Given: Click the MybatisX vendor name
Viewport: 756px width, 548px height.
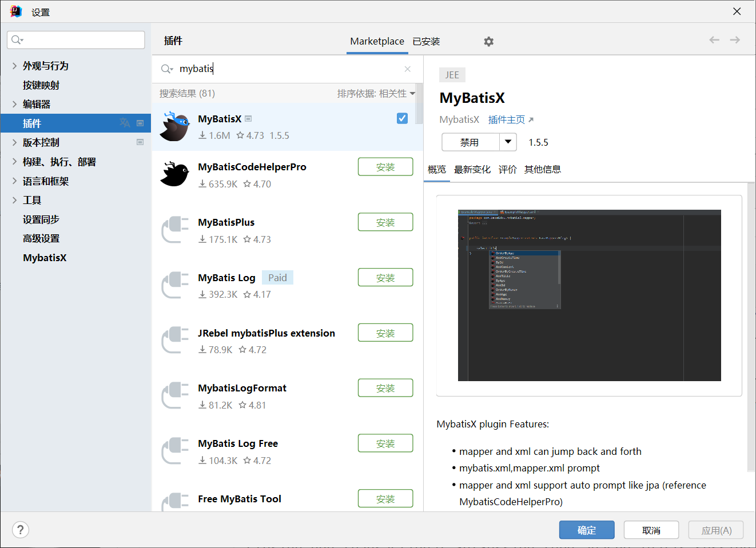Looking at the screenshot, I should (459, 119).
